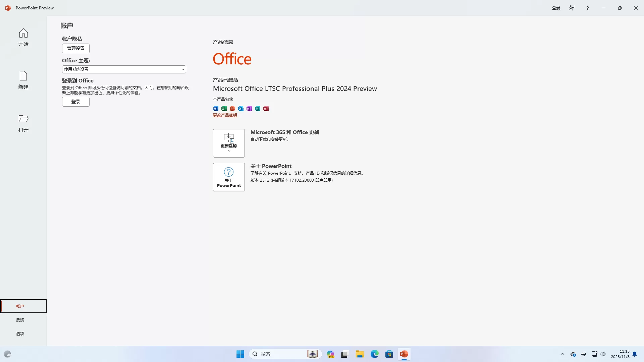Screen dimensions: 644x362
Task: Click the Excel icon in the product list
Action: click(x=224, y=109)
